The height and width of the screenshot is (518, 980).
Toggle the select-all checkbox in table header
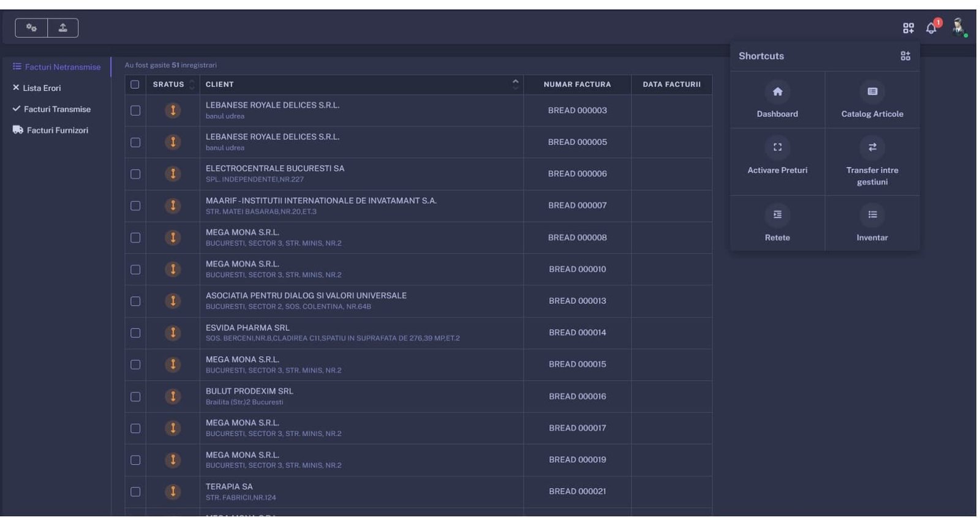tap(135, 84)
